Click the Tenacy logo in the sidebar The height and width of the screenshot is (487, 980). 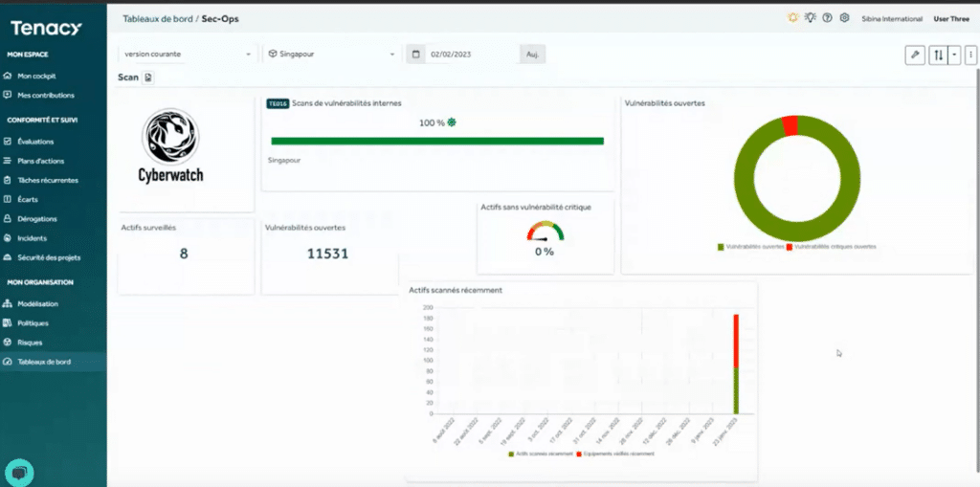tap(46, 28)
